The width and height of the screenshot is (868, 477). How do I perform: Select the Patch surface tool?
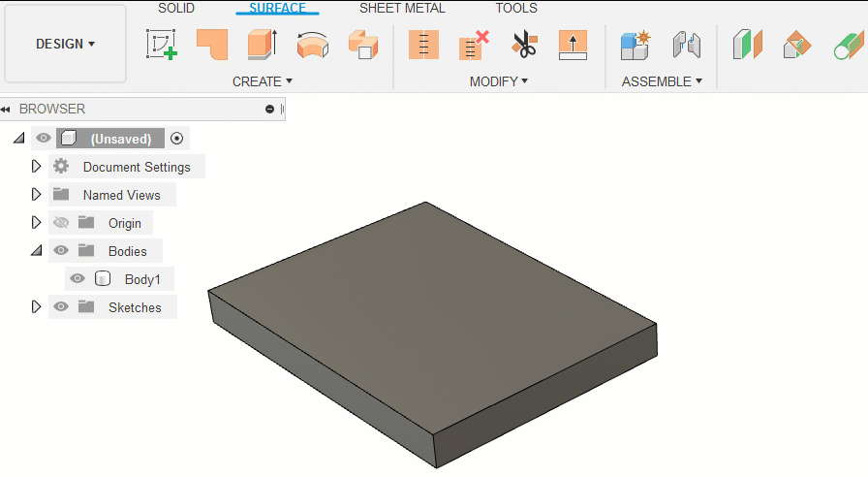coord(212,44)
